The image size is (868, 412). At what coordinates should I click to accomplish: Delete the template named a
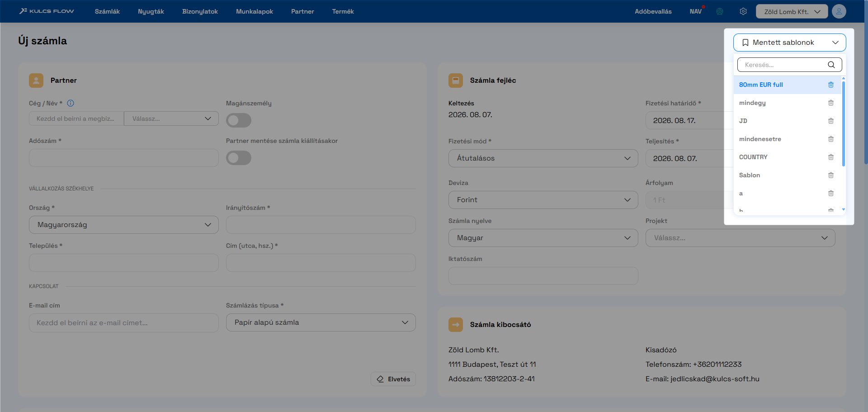[x=831, y=193]
